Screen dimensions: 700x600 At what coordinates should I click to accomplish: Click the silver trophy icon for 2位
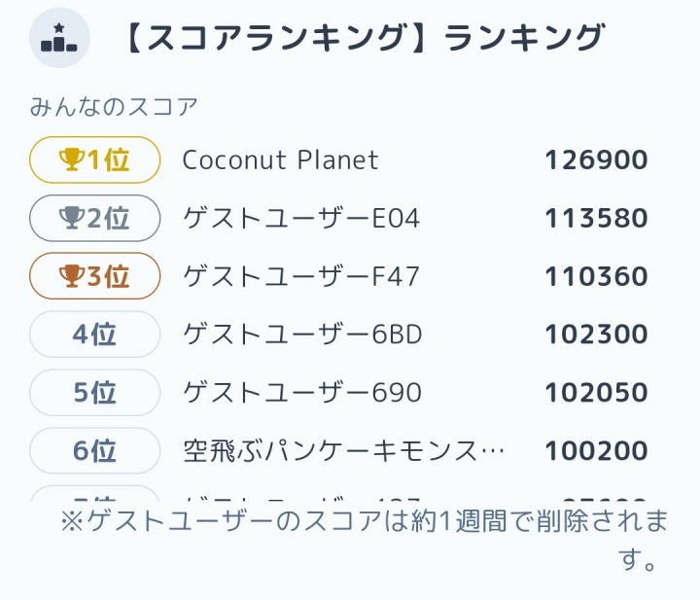71,218
